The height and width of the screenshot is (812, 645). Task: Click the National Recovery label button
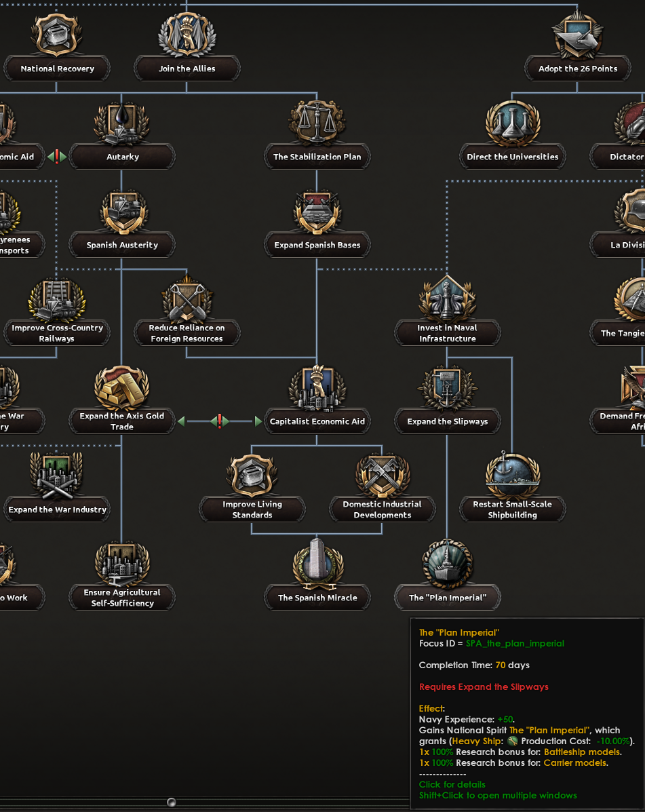click(57, 69)
